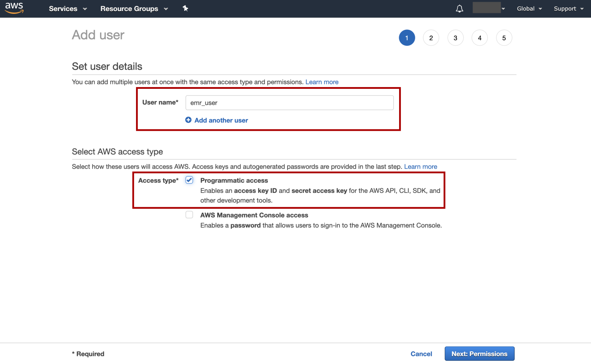The height and width of the screenshot is (364, 591).
Task: Click the Programmatic access label text
Action: [234, 180]
